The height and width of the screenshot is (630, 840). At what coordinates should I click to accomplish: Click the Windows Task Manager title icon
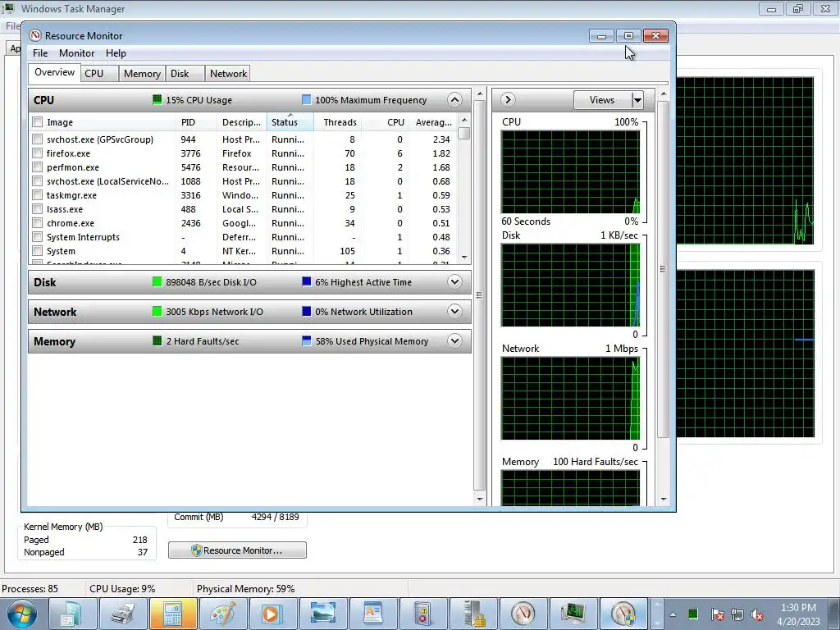pyautogui.click(x=8, y=8)
